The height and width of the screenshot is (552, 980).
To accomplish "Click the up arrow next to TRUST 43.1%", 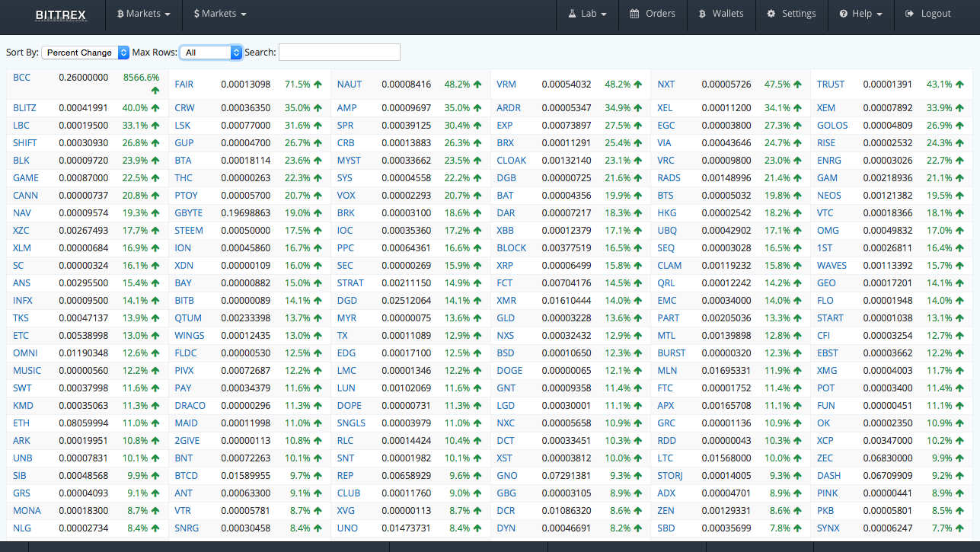I will [959, 85].
